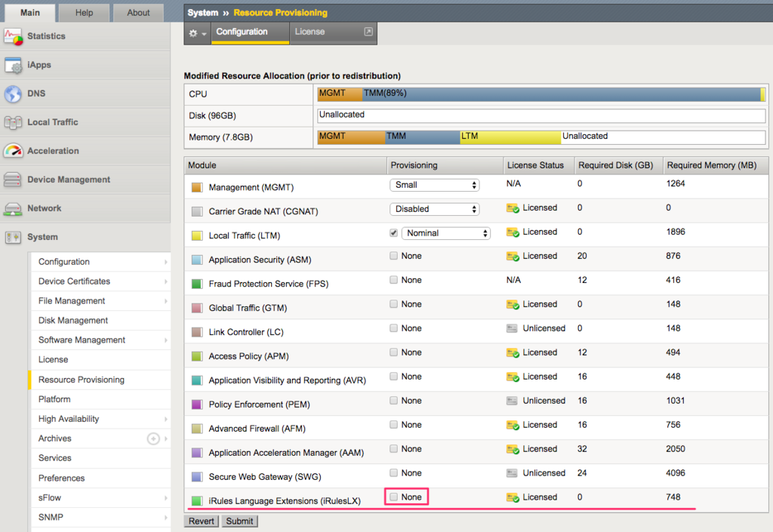Click the LTM segment in Memory bar
This screenshot has height=532, width=773.
pos(510,137)
